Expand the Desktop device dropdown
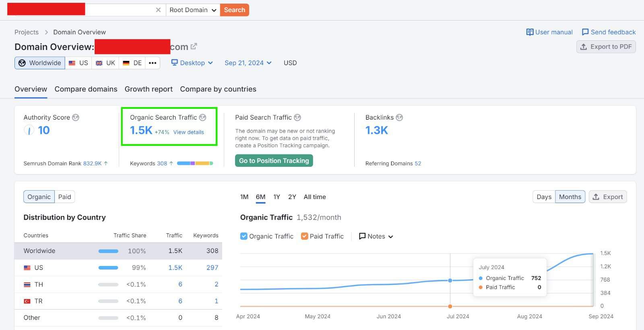This screenshot has height=330, width=644. tap(192, 63)
